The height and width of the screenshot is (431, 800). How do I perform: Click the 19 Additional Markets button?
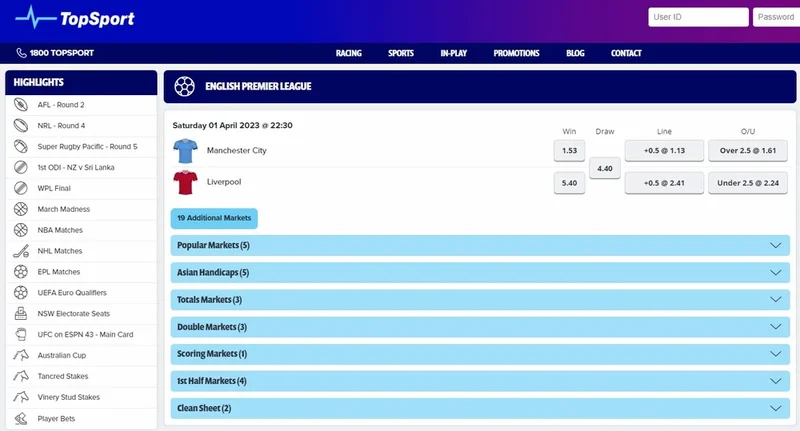point(214,218)
